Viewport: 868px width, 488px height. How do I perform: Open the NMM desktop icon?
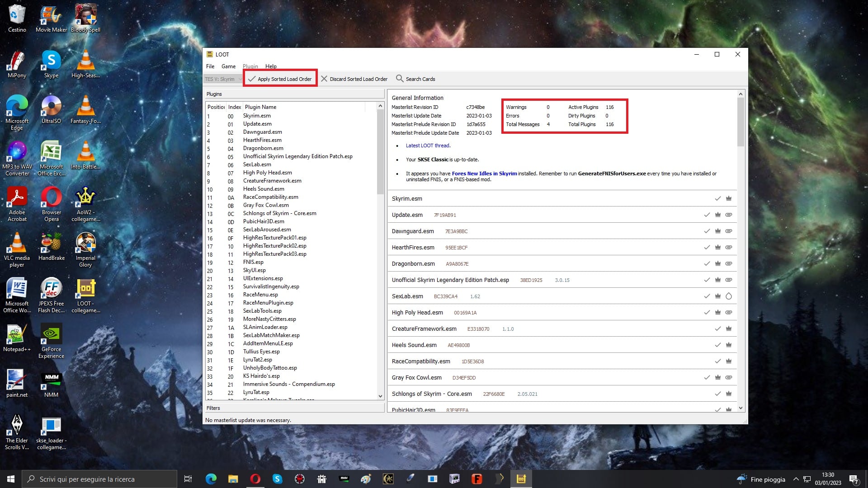click(x=51, y=384)
